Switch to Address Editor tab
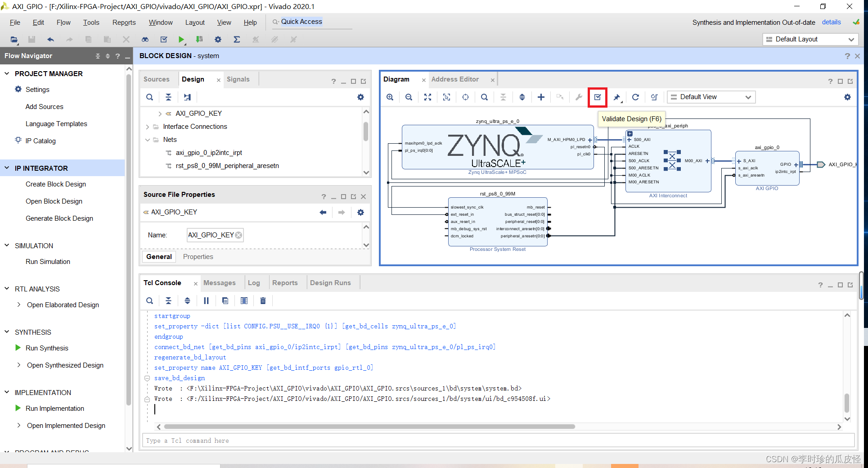 coord(455,79)
